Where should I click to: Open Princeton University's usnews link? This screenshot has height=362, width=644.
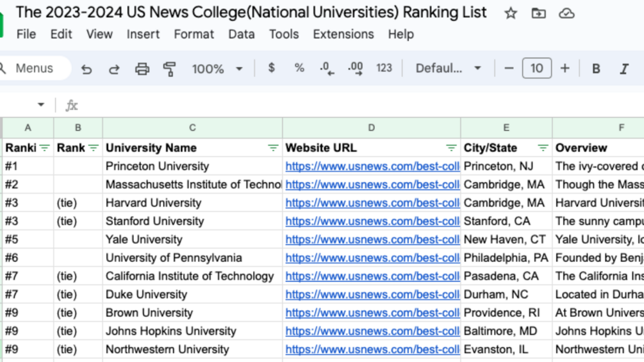coord(372,167)
